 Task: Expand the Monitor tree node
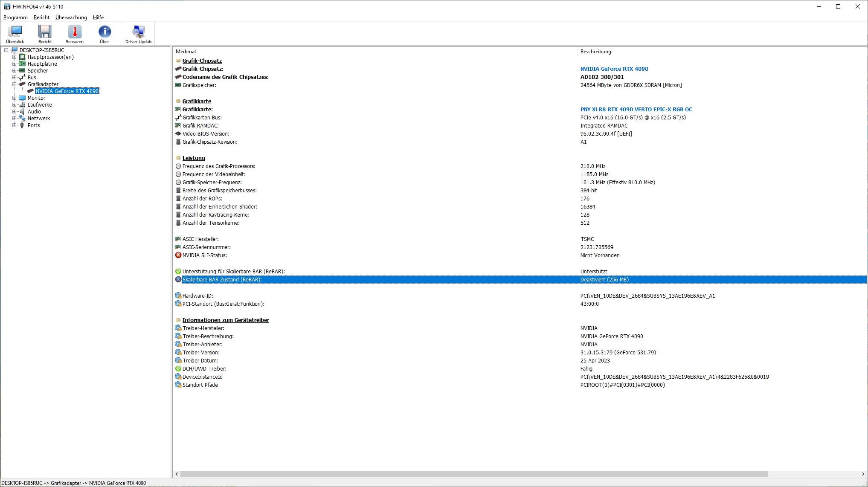click(x=15, y=98)
